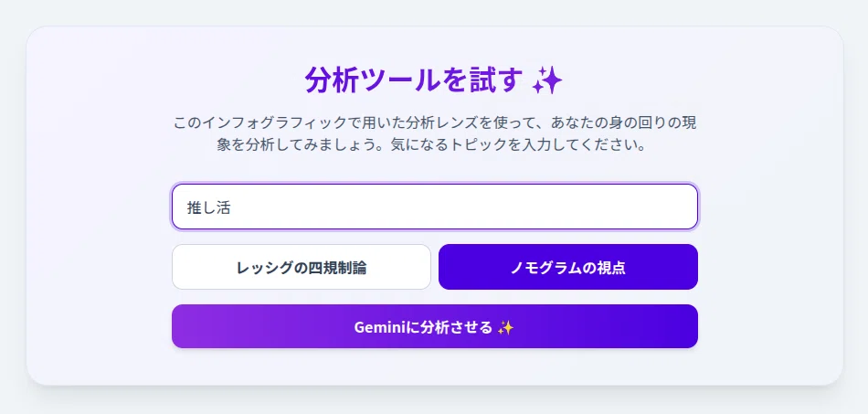Click the sparkle icon beside the heading

(547, 82)
